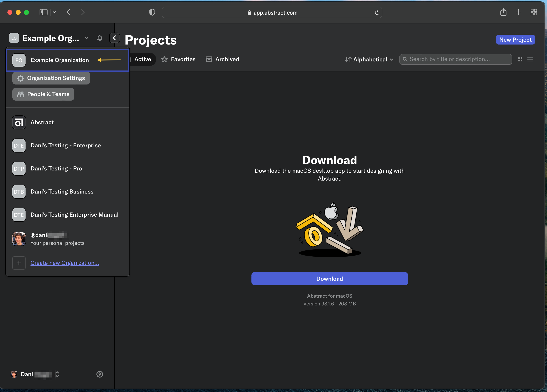Select Dani's Testing - Enterprise organization
Screen dimensions: 547x392
[x=68, y=146]
